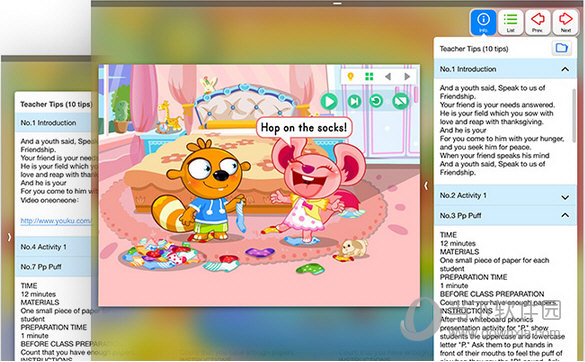Click the yellow lightbulb hint icon
Image resolution: width=585 pixels, height=362 pixels.
(350, 77)
